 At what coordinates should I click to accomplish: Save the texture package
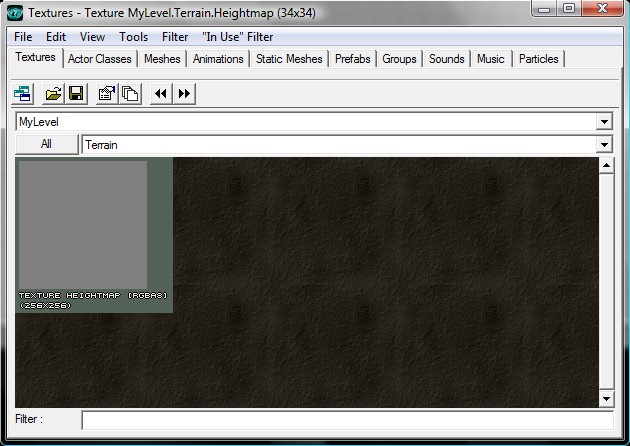(73, 94)
